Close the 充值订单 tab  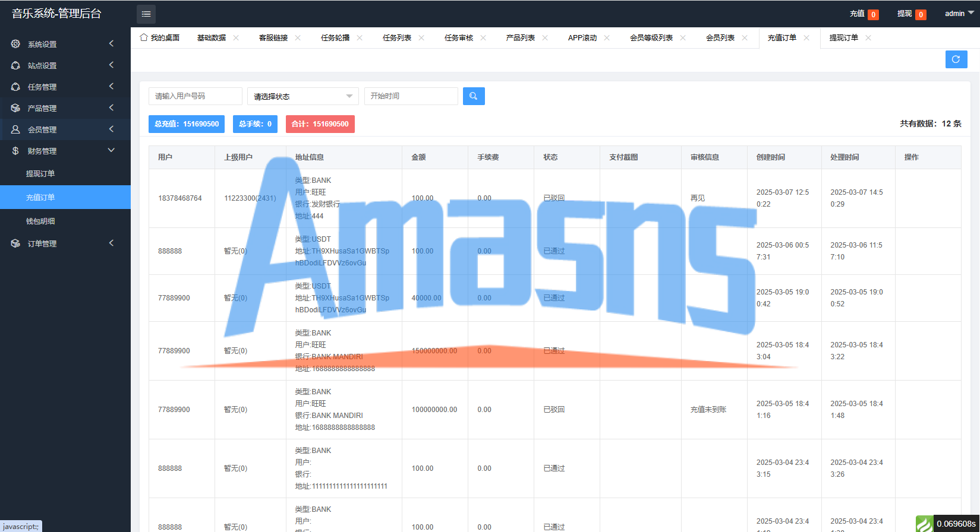[x=806, y=38]
